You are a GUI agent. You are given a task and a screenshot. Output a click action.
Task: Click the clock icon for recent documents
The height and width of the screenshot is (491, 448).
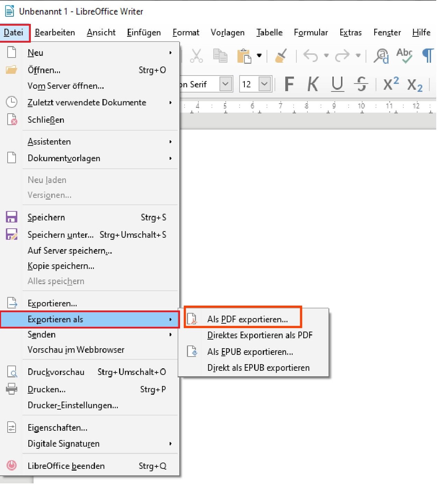click(x=11, y=102)
